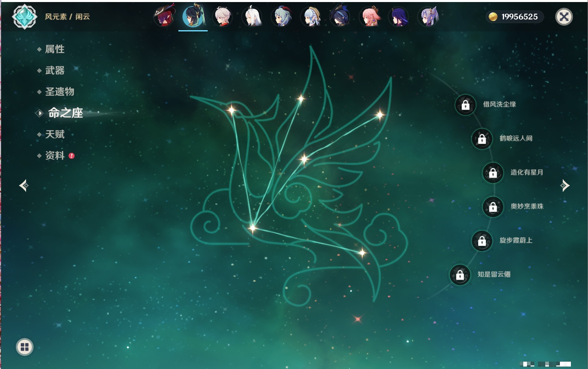Close the character screen with X button
The width and height of the screenshot is (588, 369).
coord(564,17)
